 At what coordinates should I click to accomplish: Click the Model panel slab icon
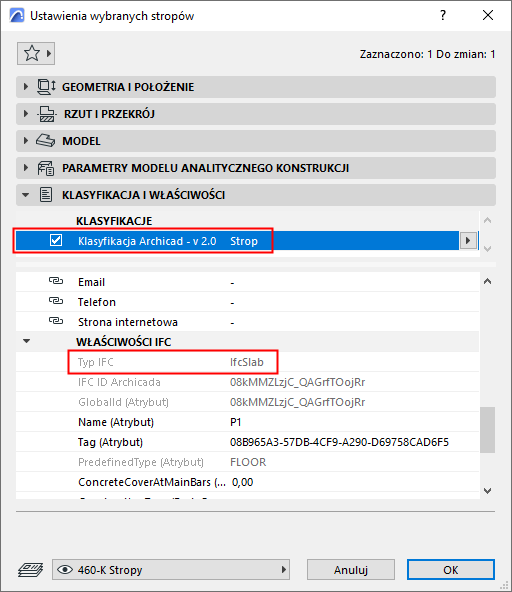click(x=46, y=141)
